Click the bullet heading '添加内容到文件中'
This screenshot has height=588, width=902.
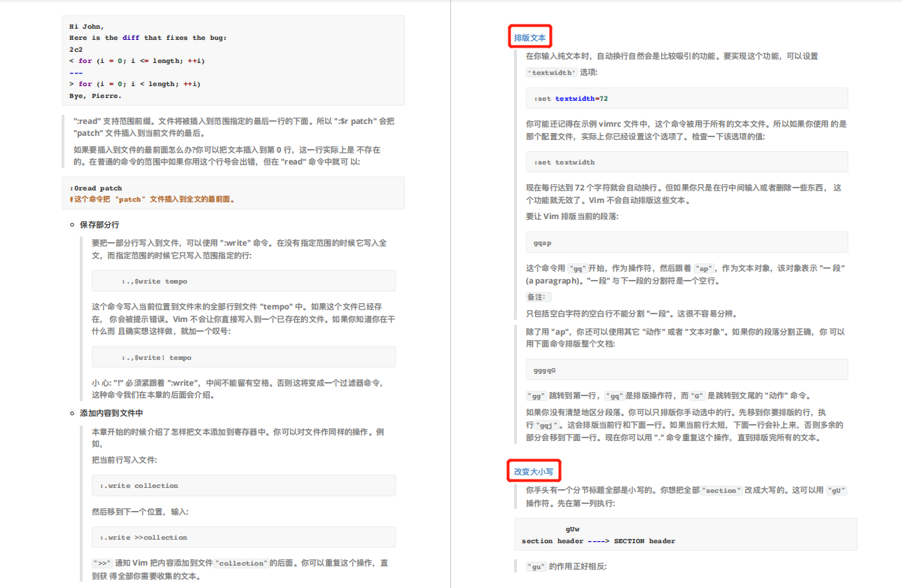click(x=111, y=413)
